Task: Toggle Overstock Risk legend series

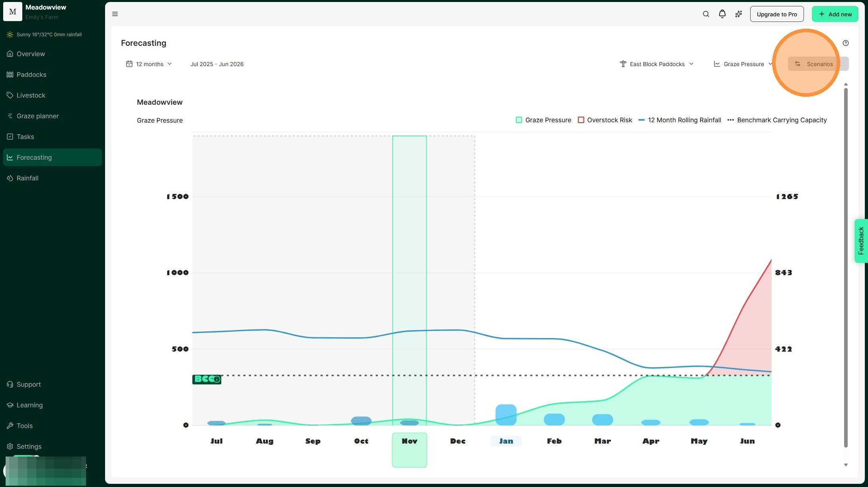Action: click(x=605, y=120)
